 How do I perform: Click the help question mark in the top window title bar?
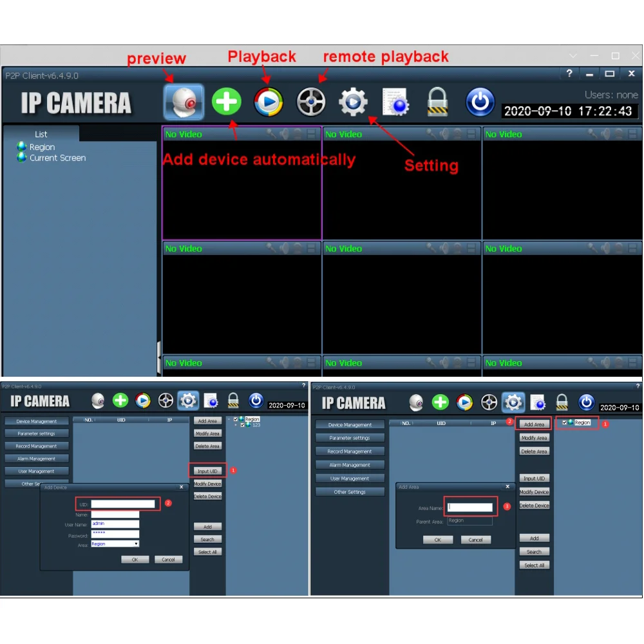(x=569, y=74)
